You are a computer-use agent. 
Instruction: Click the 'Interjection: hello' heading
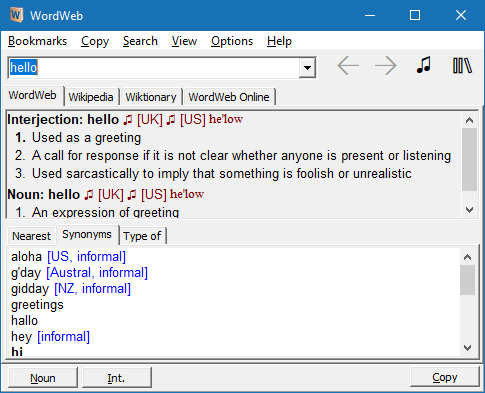[x=63, y=120]
